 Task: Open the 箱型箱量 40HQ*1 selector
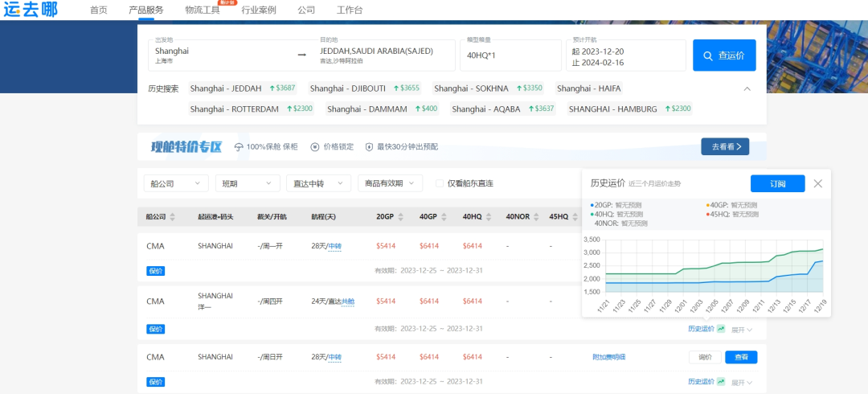[x=510, y=55]
